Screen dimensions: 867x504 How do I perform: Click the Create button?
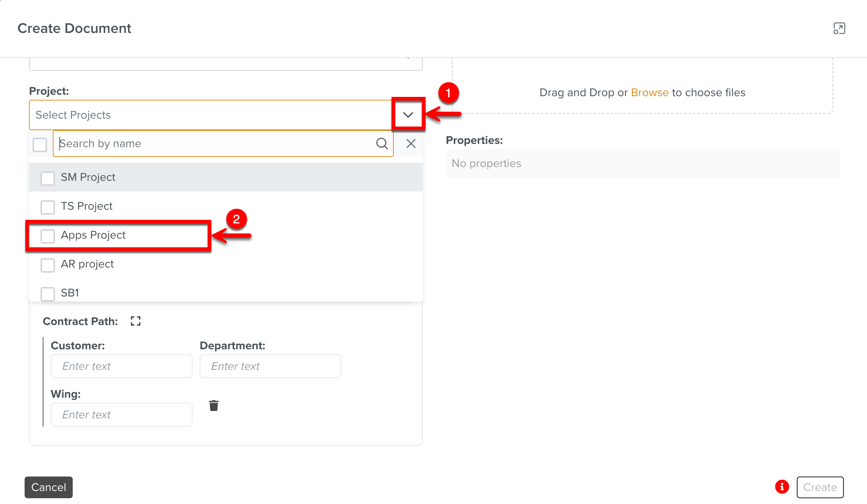820,487
